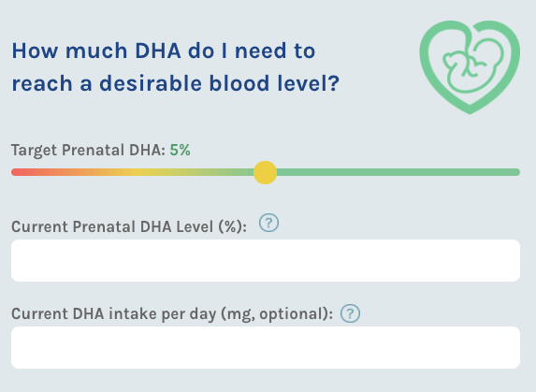Viewport: 536px width, 392px height.
Task: Set slider to the green far-right end
Action: point(515,172)
